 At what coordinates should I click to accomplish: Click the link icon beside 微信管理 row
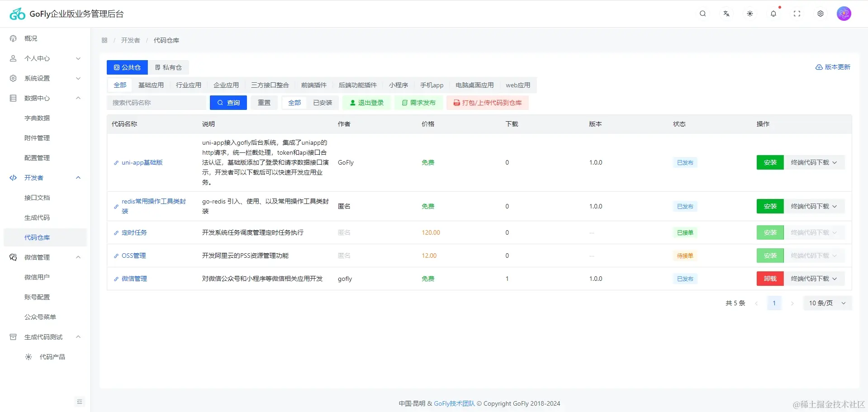point(116,279)
